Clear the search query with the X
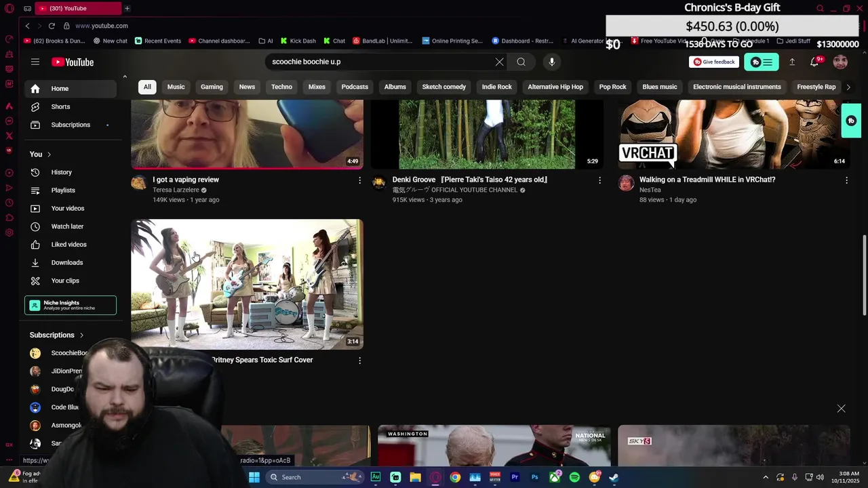868x488 pixels. [499, 62]
